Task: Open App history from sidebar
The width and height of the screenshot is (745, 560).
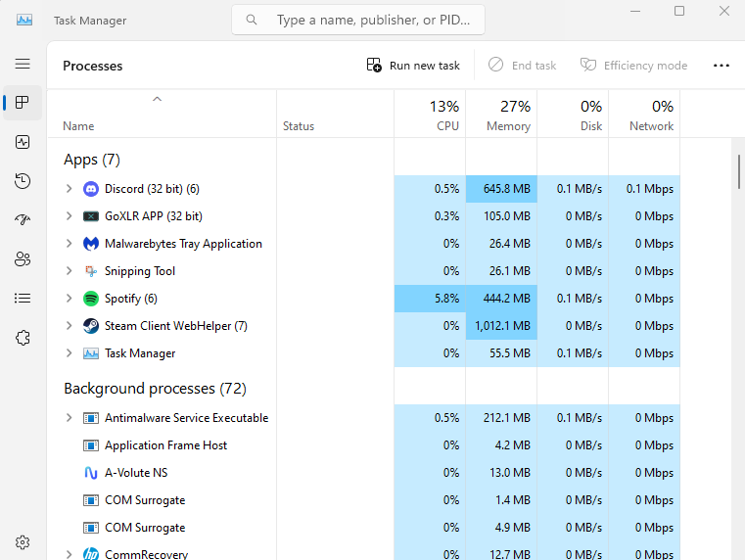Action: (x=23, y=181)
